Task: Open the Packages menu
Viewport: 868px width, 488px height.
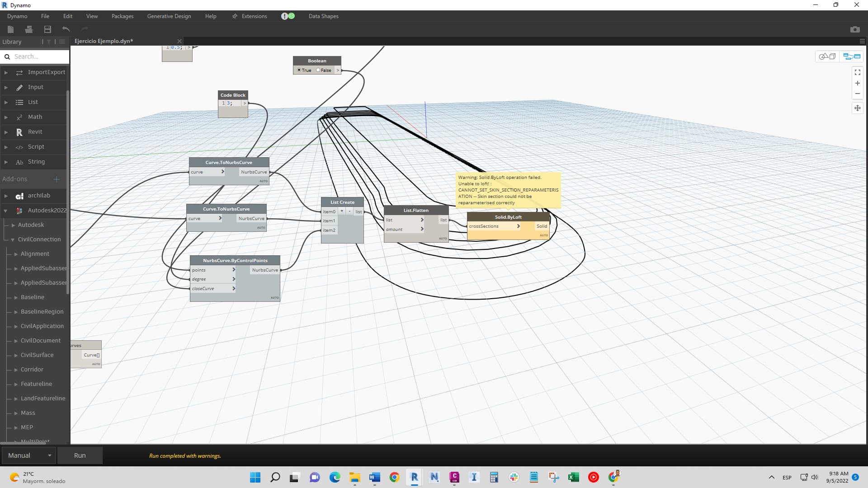Action: click(123, 16)
